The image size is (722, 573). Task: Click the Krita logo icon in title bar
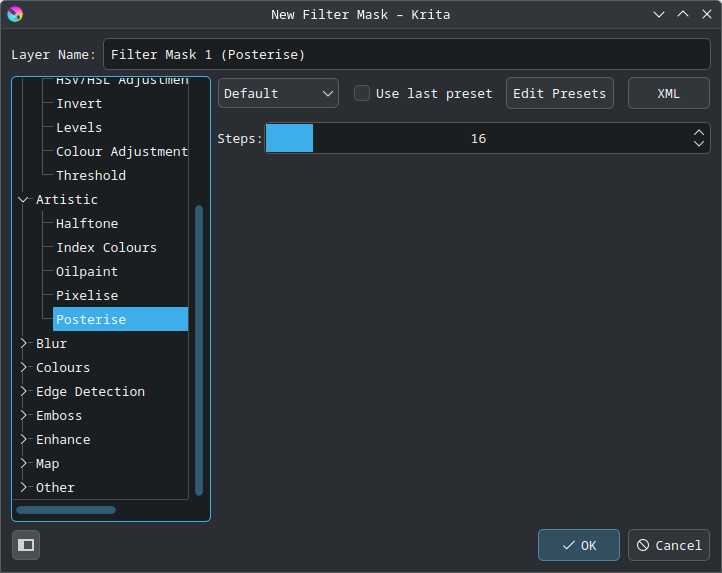point(14,14)
